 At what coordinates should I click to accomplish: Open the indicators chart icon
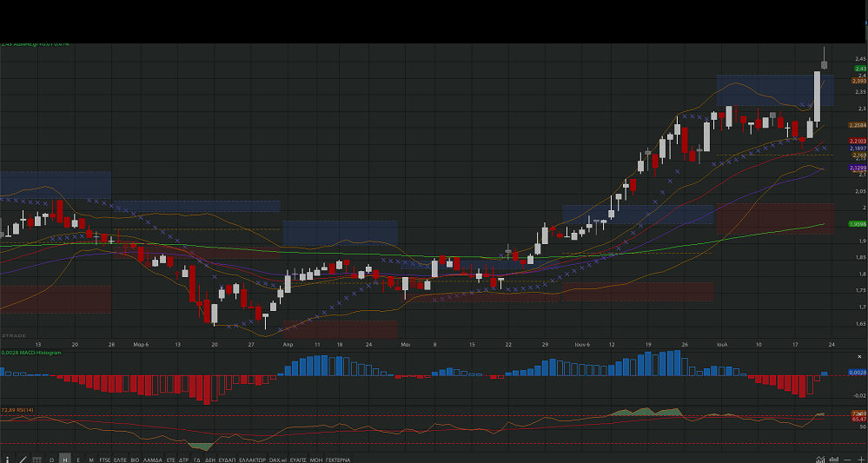pos(820,460)
